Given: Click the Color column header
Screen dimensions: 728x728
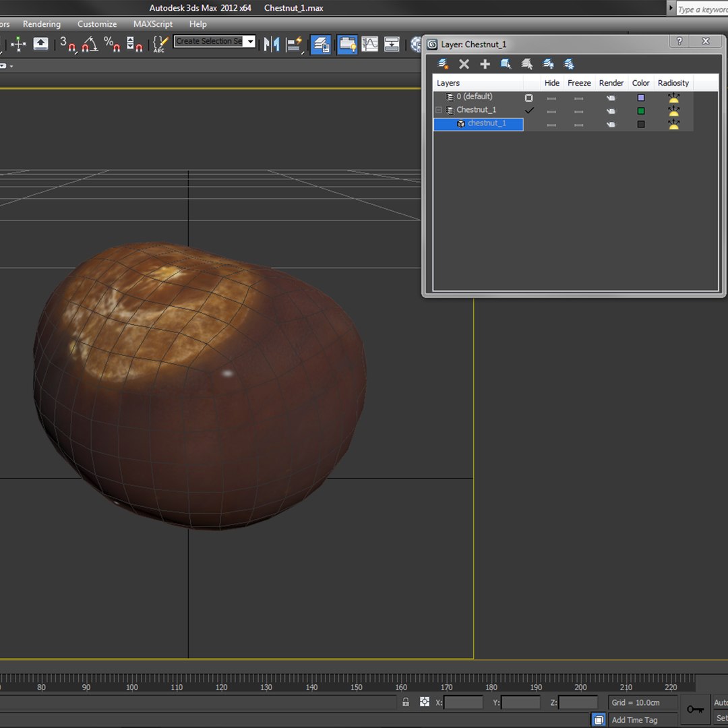Looking at the screenshot, I should pyautogui.click(x=641, y=83).
